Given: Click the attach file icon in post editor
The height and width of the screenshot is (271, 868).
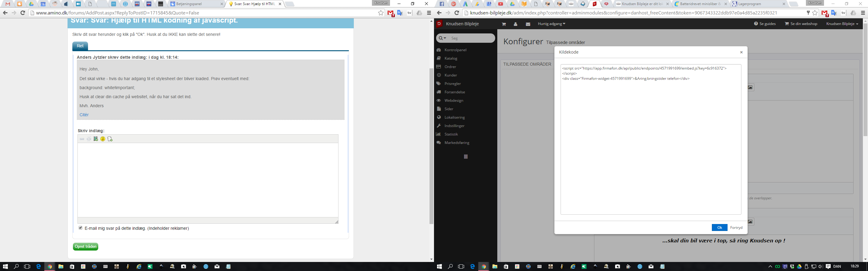Looking at the screenshot, I should (x=110, y=139).
